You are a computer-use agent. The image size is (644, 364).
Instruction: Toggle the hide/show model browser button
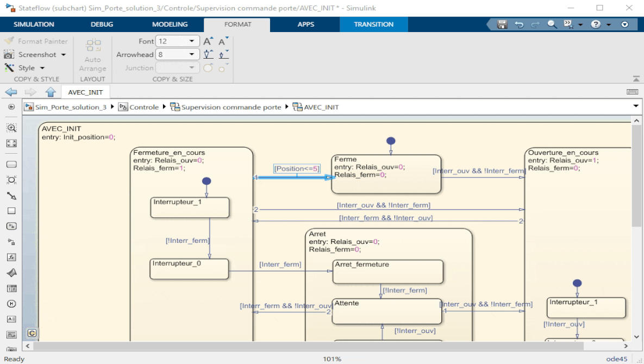click(11, 107)
